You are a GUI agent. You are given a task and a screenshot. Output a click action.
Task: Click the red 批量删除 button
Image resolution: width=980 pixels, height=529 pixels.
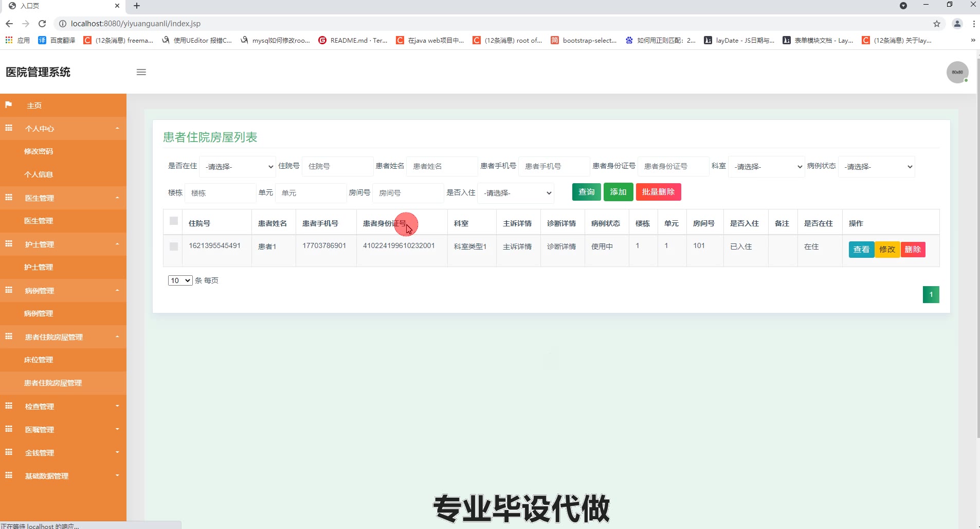tap(658, 192)
